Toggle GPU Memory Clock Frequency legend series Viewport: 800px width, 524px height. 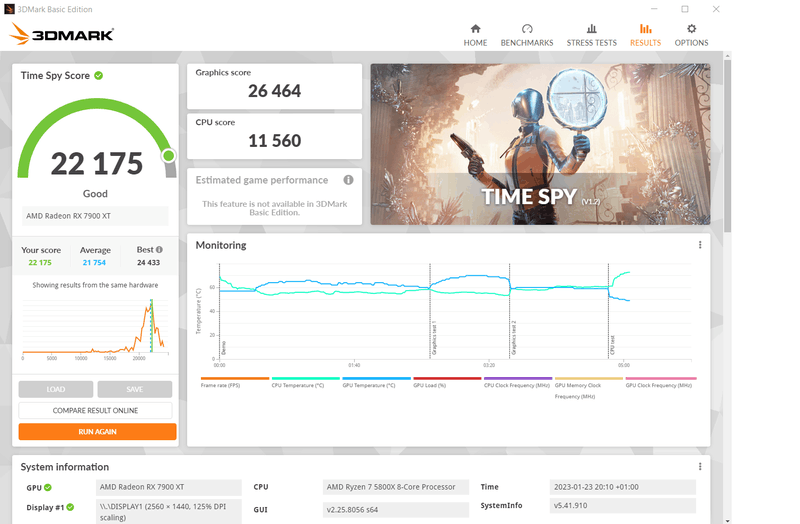point(588,388)
